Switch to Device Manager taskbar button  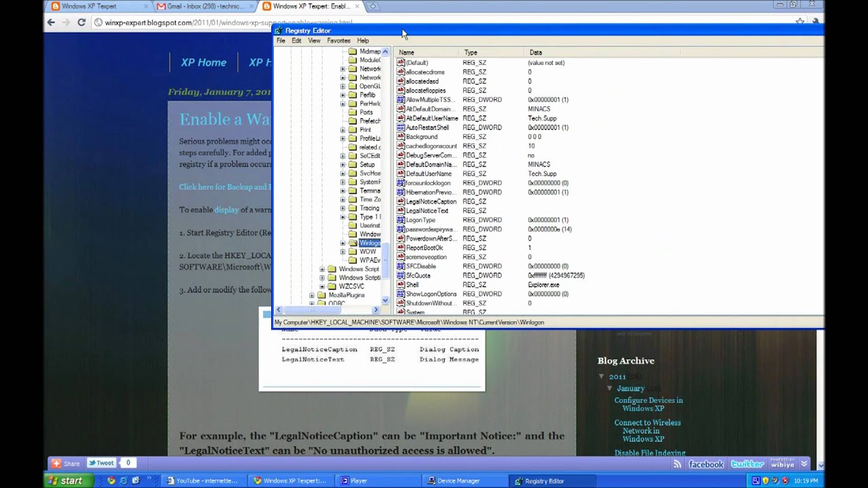(x=464, y=481)
